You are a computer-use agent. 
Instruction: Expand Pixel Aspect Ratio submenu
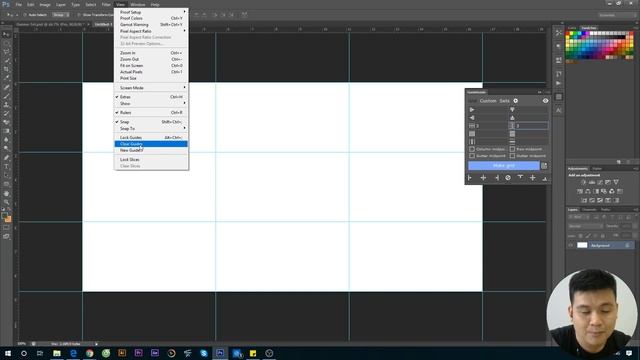coord(151,31)
